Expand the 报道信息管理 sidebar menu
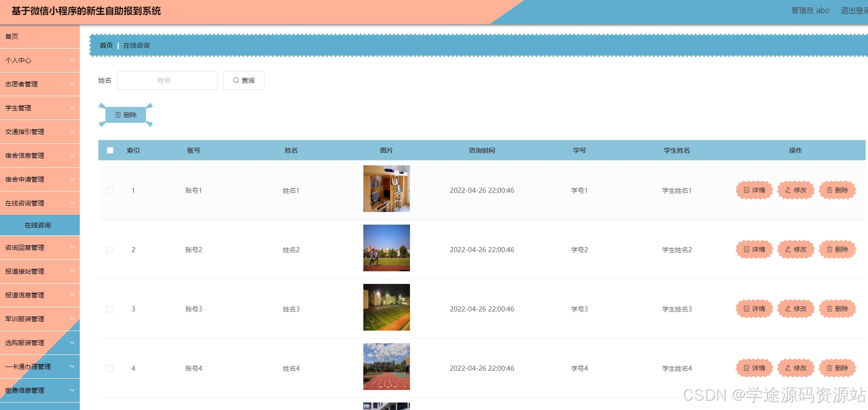 [40, 295]
